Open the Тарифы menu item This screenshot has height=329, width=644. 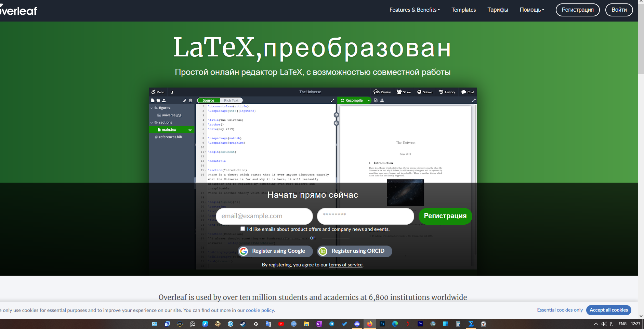coord(498,10)
